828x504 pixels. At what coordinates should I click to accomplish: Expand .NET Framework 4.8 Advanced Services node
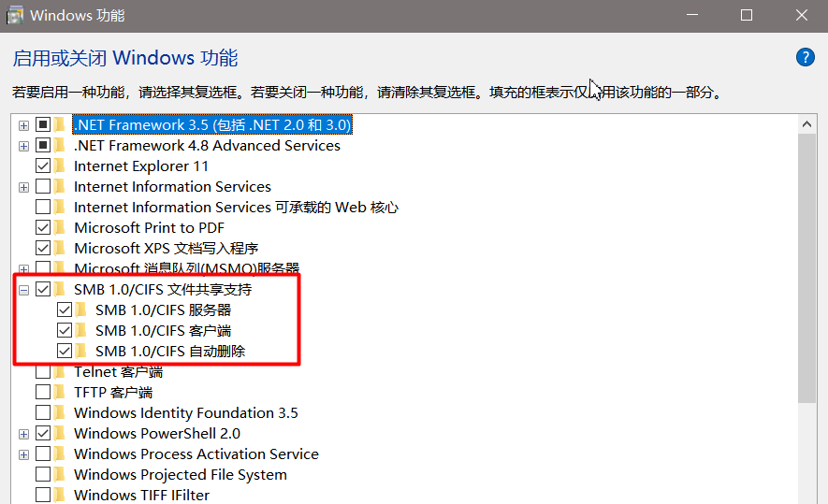point(23,146)
